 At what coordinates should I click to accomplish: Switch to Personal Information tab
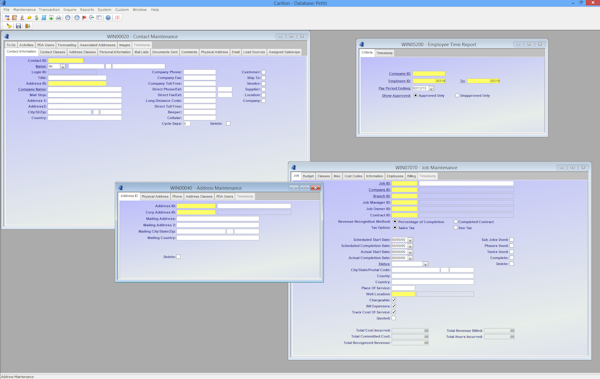coord(115,52)
